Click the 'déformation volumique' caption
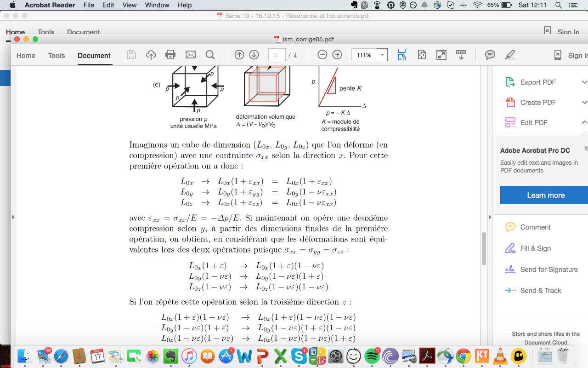This screenshot has width=588, height=368. coord(266,117)
